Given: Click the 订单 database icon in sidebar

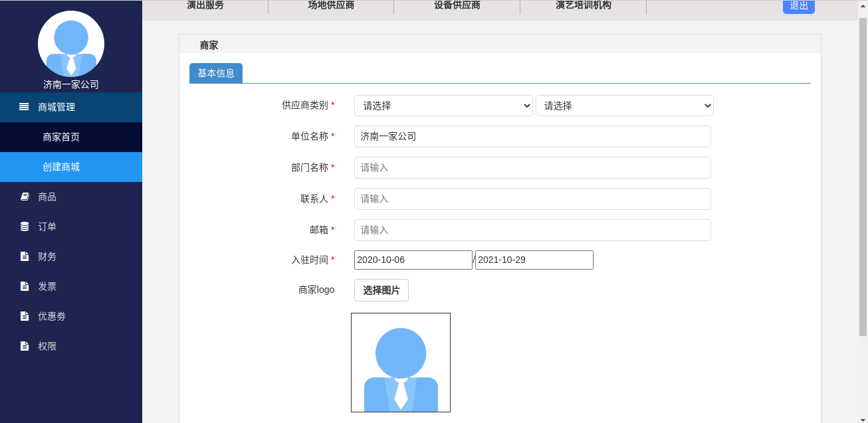Looking at the screenshot, I should tap(25, 226).
